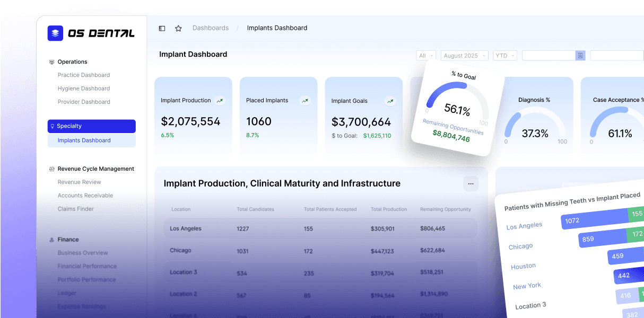Click the Finance section header
644x318 pixels.
click(x=68, y=240)
